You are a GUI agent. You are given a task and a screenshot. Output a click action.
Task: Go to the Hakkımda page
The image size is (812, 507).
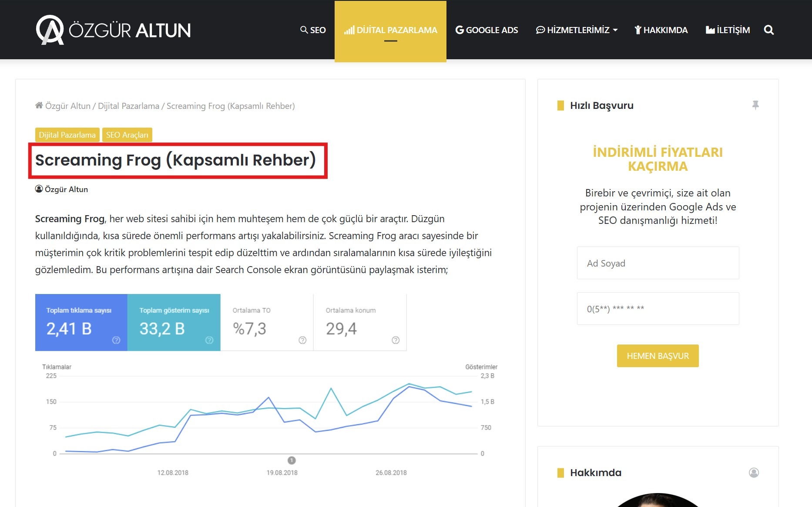coord(661,30)
